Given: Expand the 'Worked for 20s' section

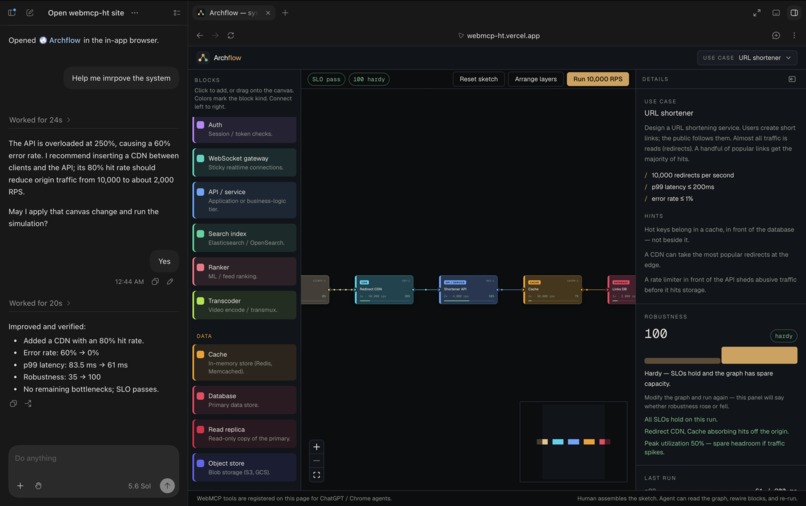Looking at the screenshot, I should pos(40,303).
